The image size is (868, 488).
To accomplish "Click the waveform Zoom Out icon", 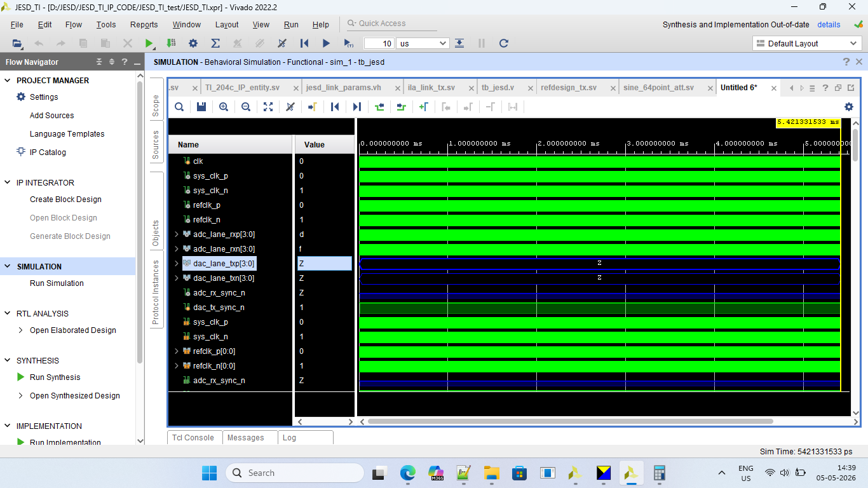I will [x=246, y=107].
